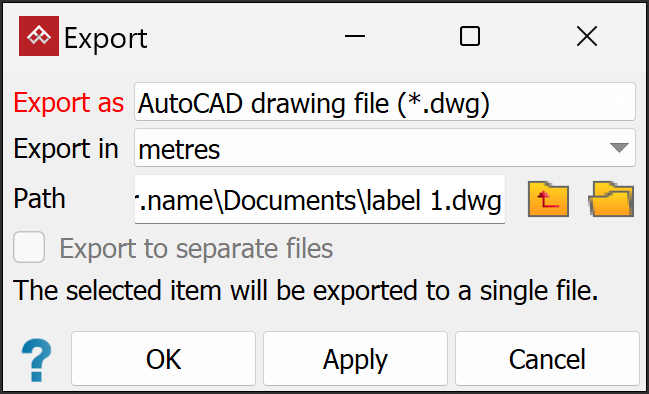Click the 'Export to separate files' label text
Screen dimensions: 649x394
[x=196, y=248]
